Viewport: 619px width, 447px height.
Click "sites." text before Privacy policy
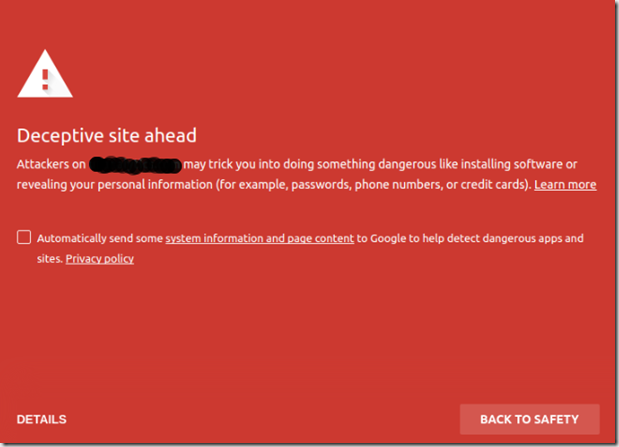tap(50, 259)
